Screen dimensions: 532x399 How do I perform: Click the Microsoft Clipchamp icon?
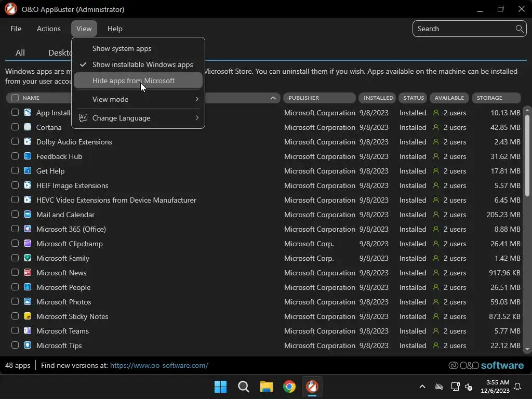pos(28,244)
